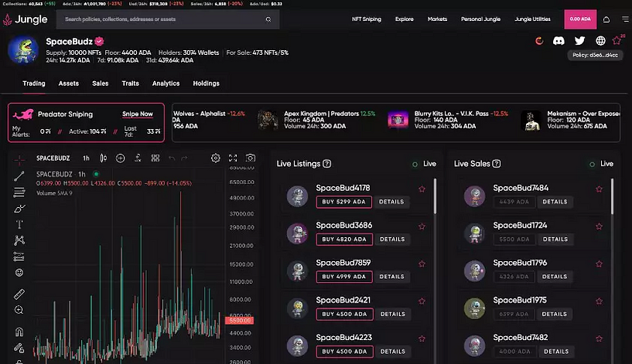Click the SPACEBUDZ chart symbol
Image resolution: width=632 pixels, height=364 pixels.
click(53, 158)
